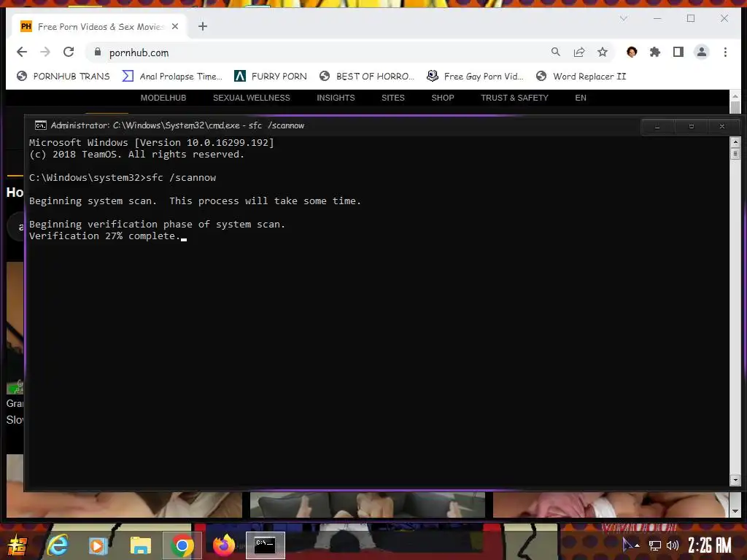This screenshot has height=560, width=747.
Task: Open the media player taskbar icon
Action: coord(98,545)
